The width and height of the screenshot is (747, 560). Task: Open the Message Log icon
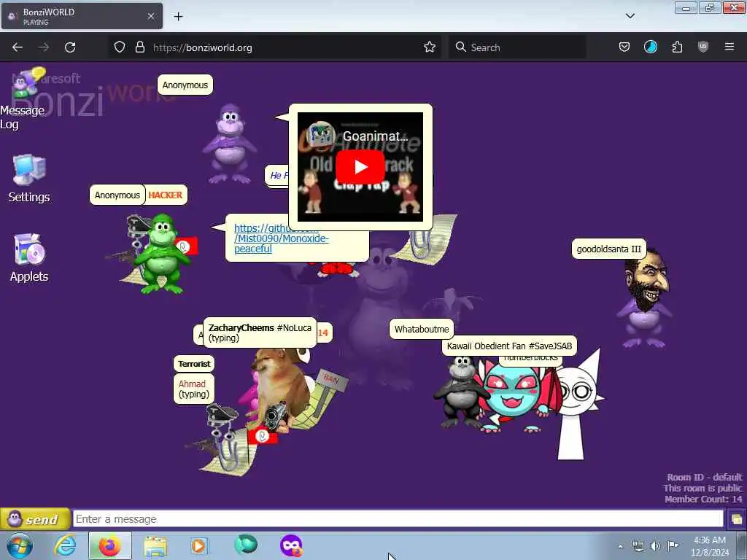(22, 100)
